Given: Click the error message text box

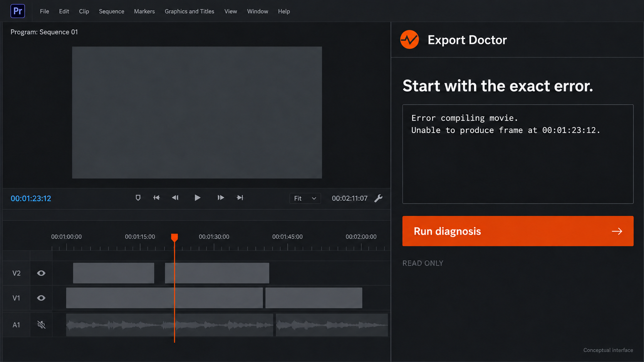Looking at the screenshot, I should 518,154.
